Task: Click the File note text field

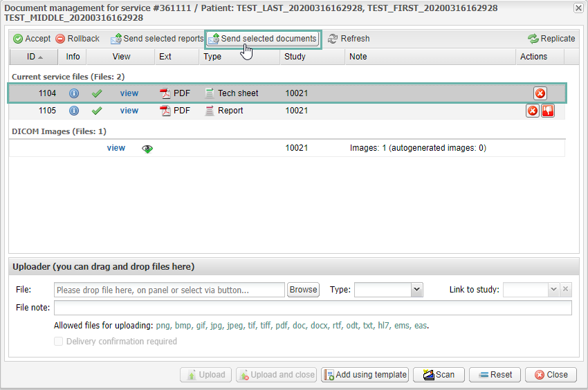Action: click(313, 308)
